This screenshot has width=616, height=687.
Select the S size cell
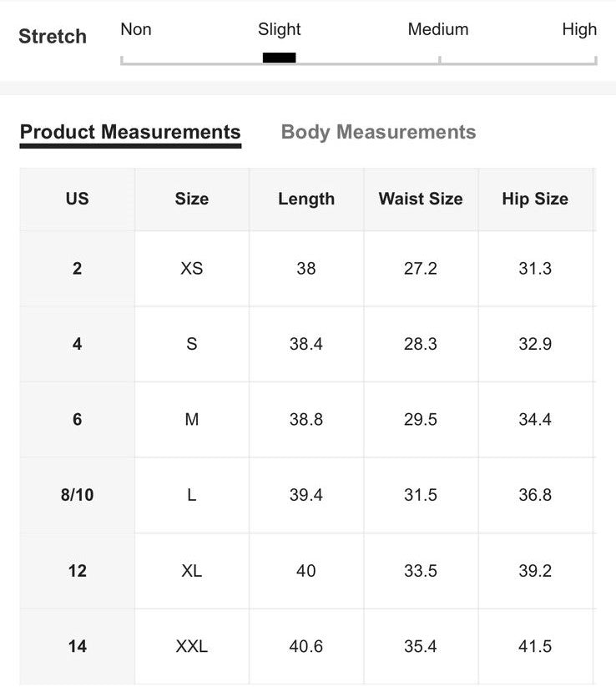pos(191,344)
